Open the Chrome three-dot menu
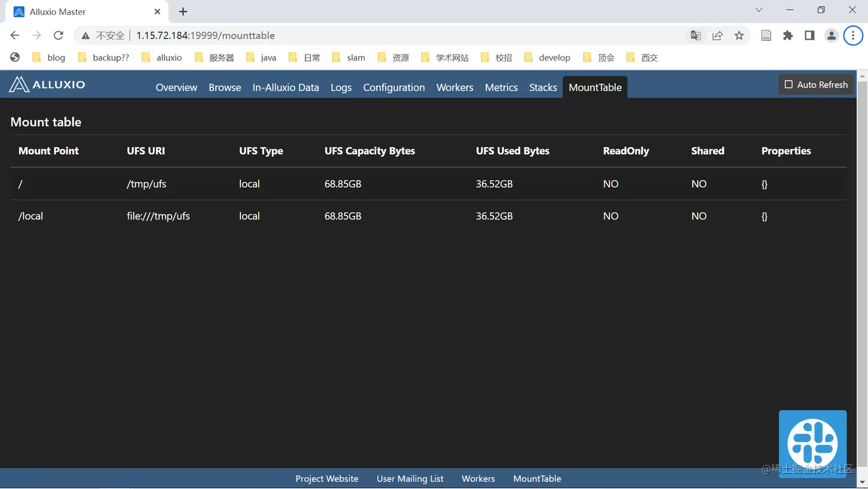 (x=853, y=36)
